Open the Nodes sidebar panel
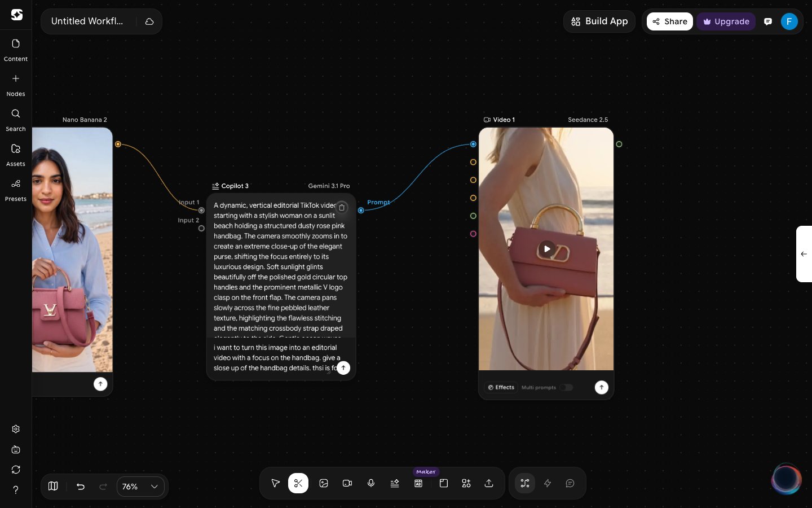Screen dimensions: 812x508 pos(16,85)
